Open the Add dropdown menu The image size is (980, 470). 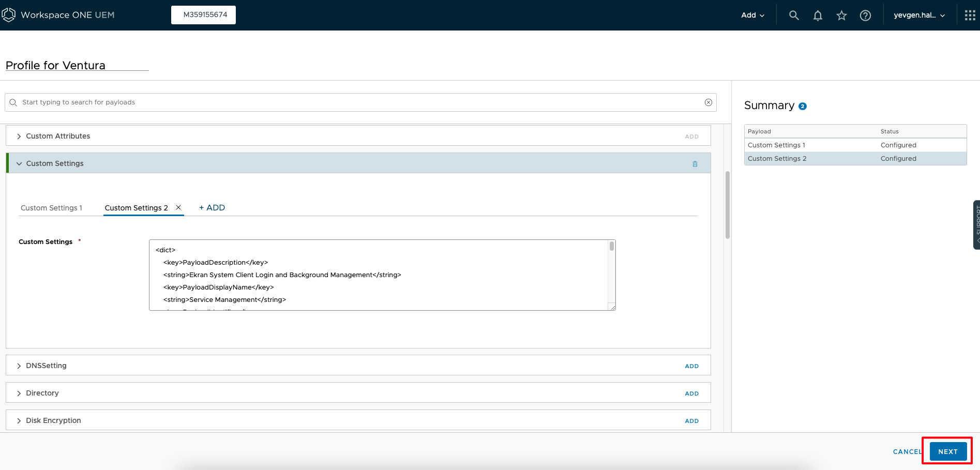coord(752,16)
